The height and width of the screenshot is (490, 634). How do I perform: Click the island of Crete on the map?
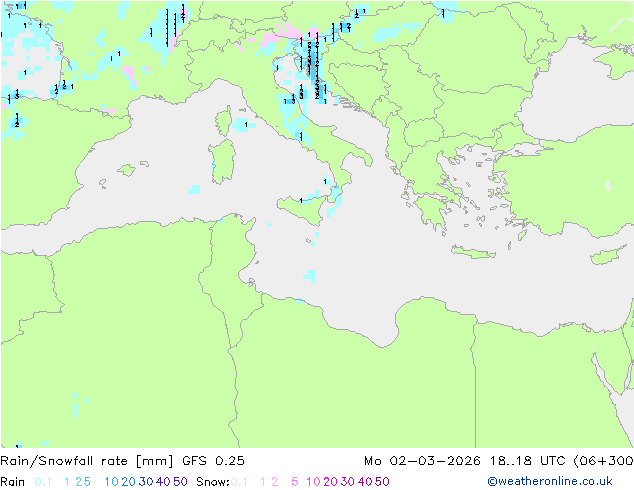[x=473, y=252]
